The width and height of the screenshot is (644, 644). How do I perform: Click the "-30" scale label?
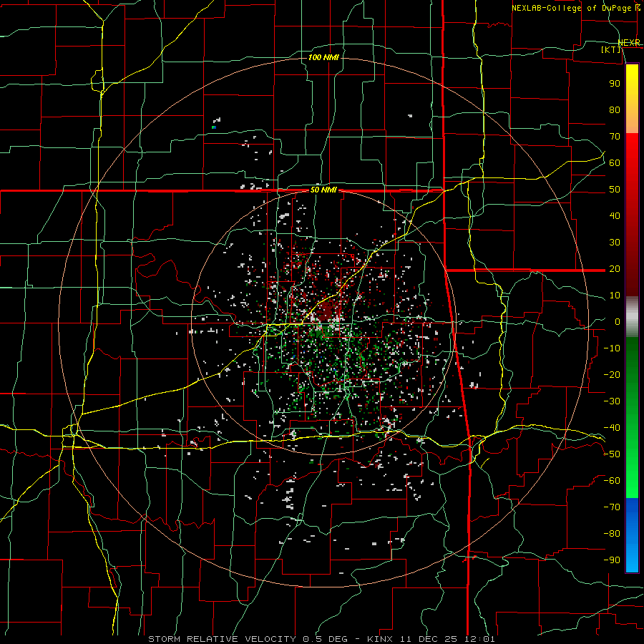click(x=612, y=401)
